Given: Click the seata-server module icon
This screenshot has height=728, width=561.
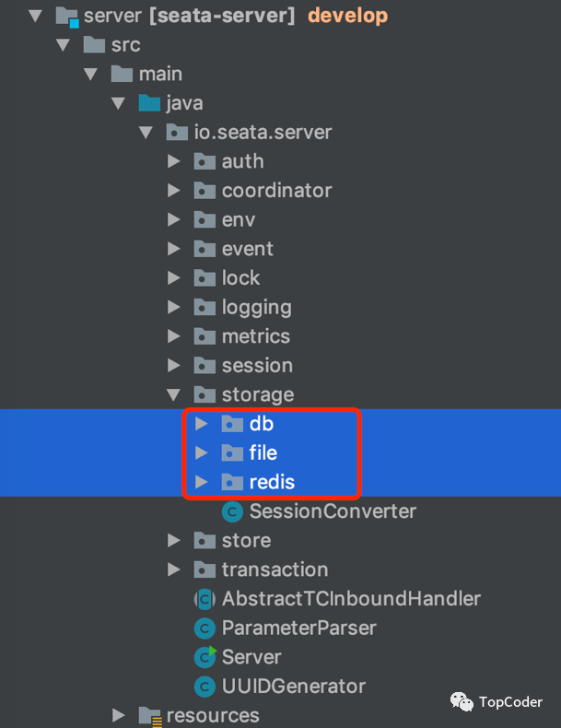Looking at the screenshot, I should tap(66, 16).
